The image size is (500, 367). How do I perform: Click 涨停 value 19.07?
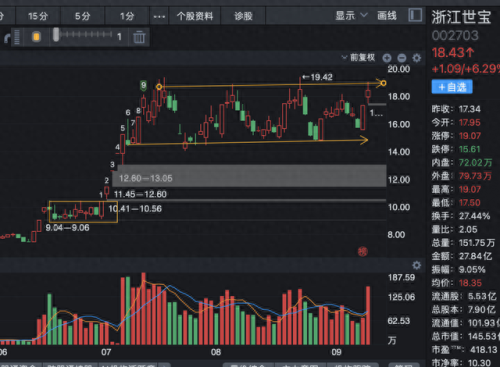click(470, 136)
